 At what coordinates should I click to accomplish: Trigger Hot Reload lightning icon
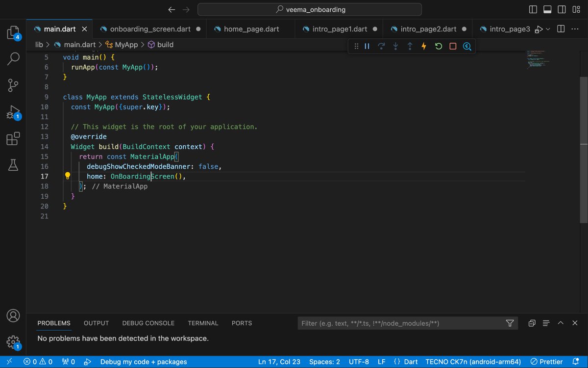pos(424,46)
